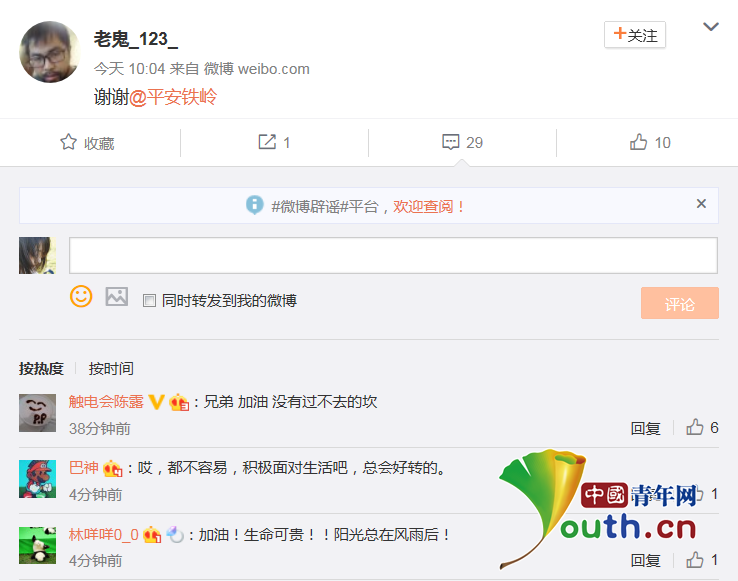Reply to 触电会陈霆's comment

point(646,428)
